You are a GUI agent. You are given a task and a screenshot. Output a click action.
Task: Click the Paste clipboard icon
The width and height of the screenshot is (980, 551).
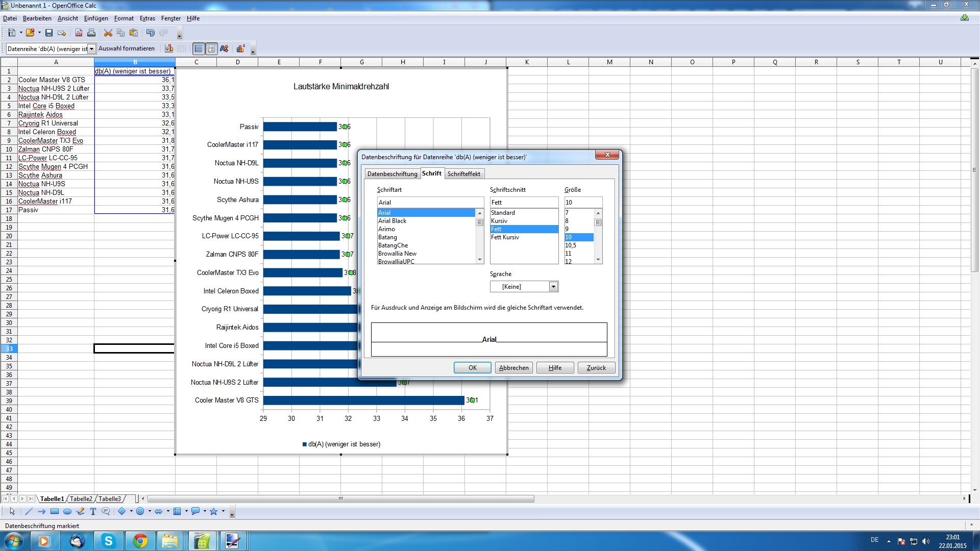[134, 33]
